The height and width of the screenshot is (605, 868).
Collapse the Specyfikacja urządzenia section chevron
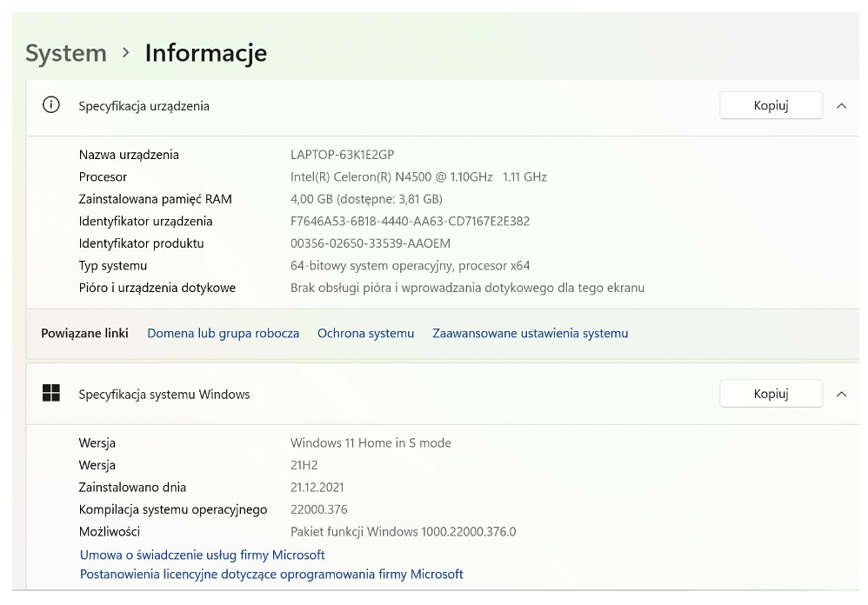coord(841,106)
